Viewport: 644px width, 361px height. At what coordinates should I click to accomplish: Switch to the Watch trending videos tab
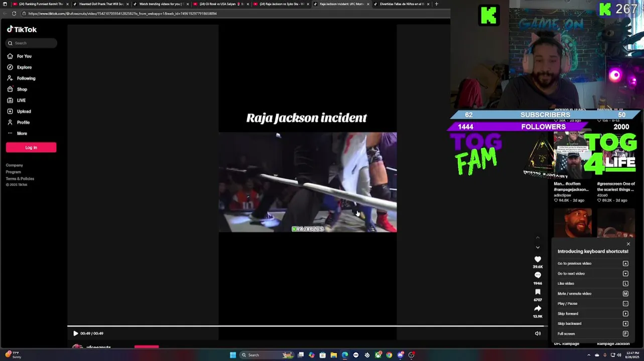[x=161, y=4]
